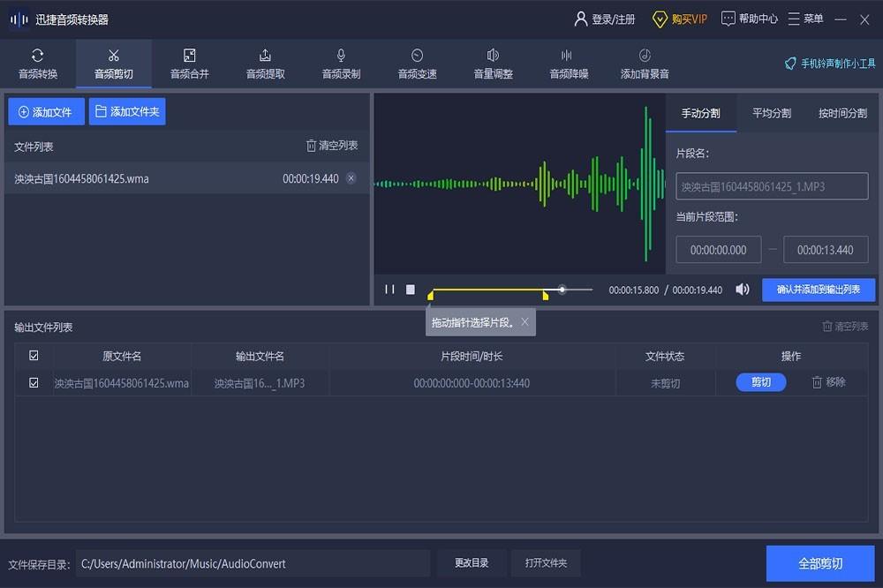Viewport: 883px width, 588px height.
Task: Open the 帮助中心 help center
Action: 750,19
